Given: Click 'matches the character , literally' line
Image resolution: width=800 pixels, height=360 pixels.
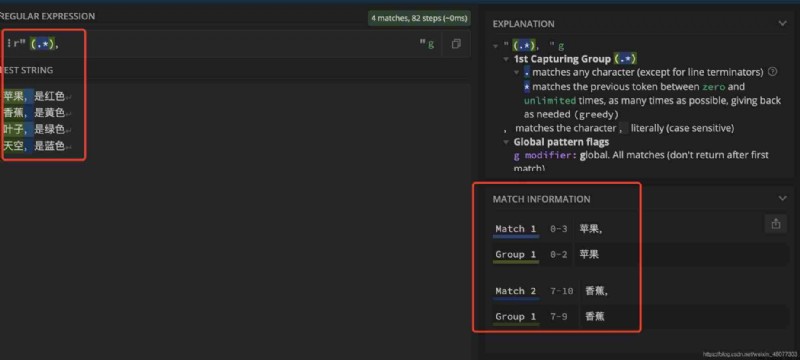Looking at the screenshot, I should click(618, 128).
